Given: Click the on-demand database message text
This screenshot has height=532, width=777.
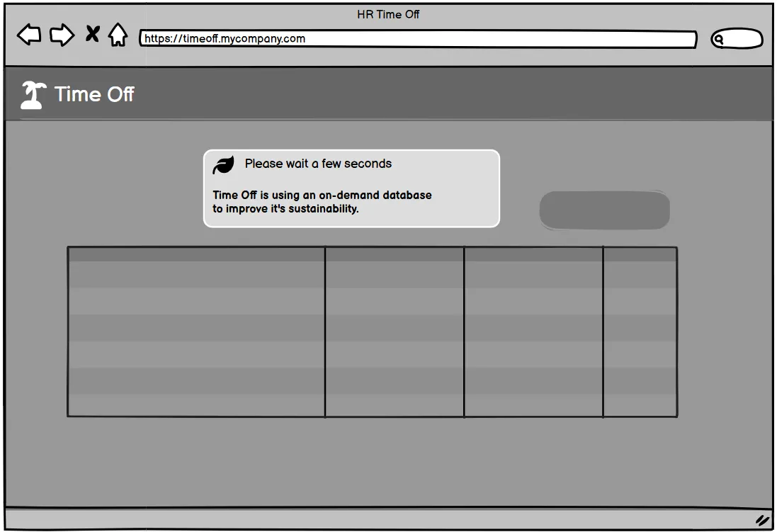Looking at the screenshot, I should [x=322, y=202].
